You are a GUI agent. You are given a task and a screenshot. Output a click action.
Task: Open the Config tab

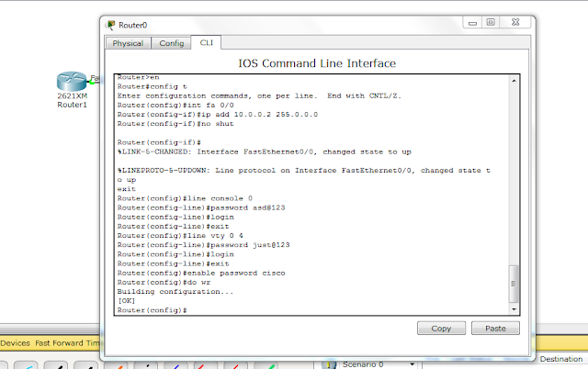(172, 43)
